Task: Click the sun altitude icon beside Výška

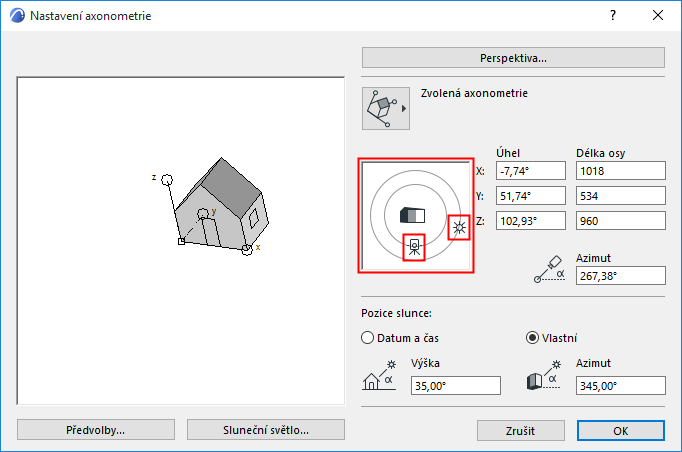Action: click(x=381, y=379)
